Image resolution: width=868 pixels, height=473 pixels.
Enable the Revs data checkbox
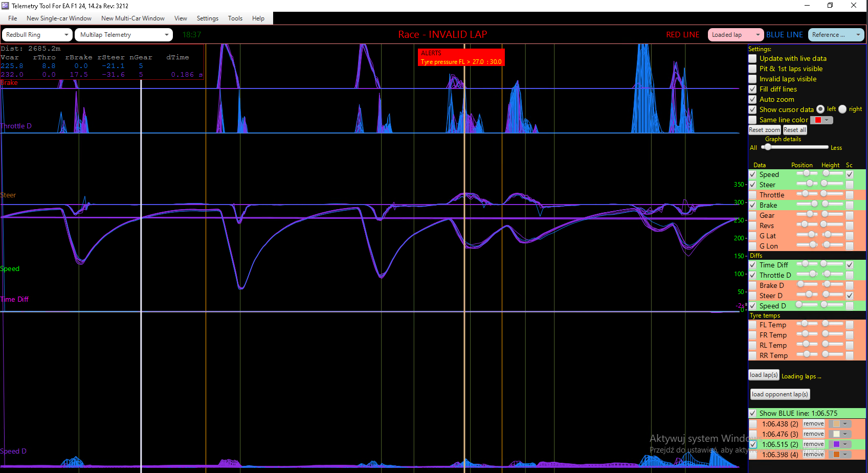click(x=752, y=226)
